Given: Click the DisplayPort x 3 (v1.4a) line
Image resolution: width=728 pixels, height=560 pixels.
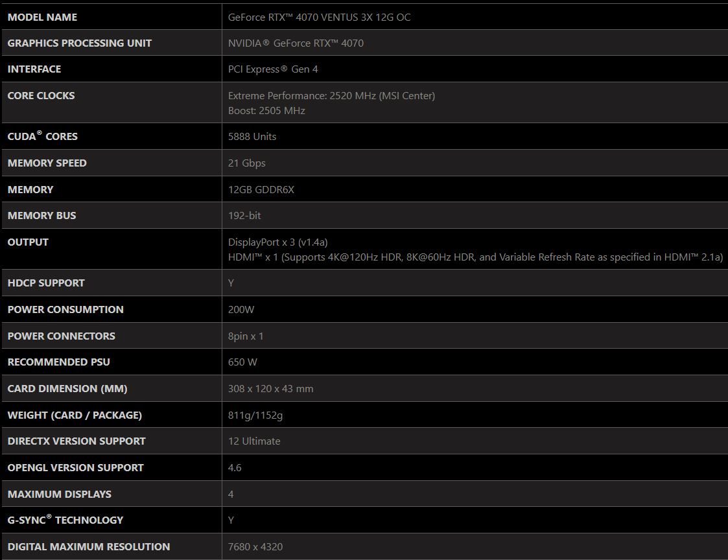Looking at the screenshot, I should (277, 242).
